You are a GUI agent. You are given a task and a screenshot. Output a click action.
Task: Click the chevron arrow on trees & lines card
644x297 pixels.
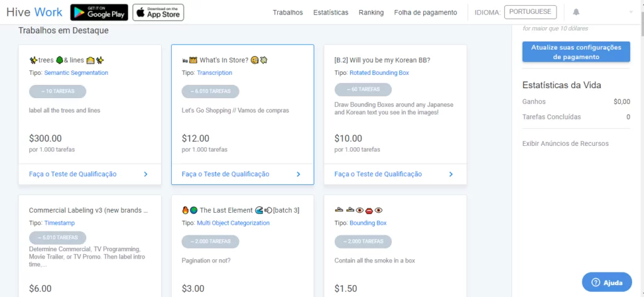[146, 174]
